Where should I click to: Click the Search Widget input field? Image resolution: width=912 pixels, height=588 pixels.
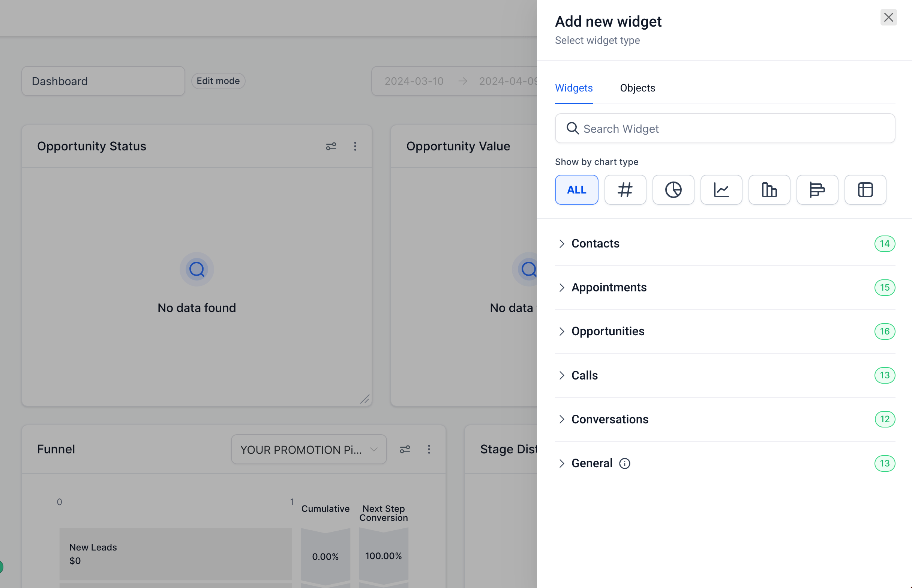point(724,129)
